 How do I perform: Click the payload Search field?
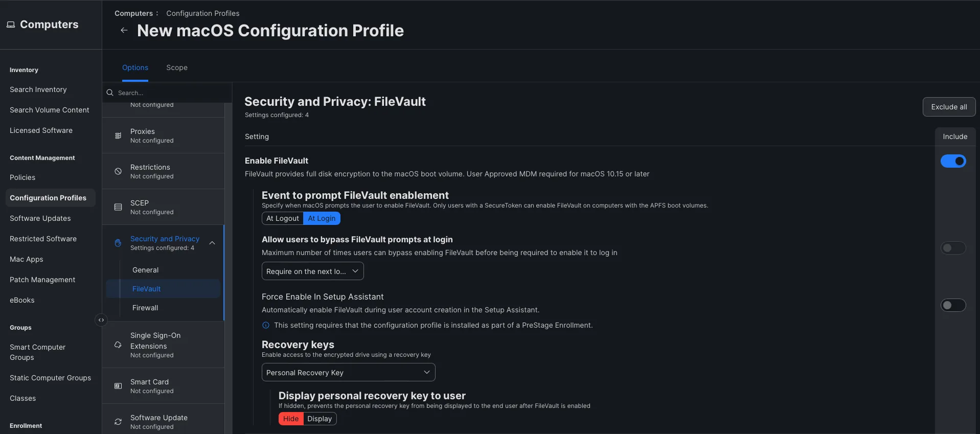167,93
